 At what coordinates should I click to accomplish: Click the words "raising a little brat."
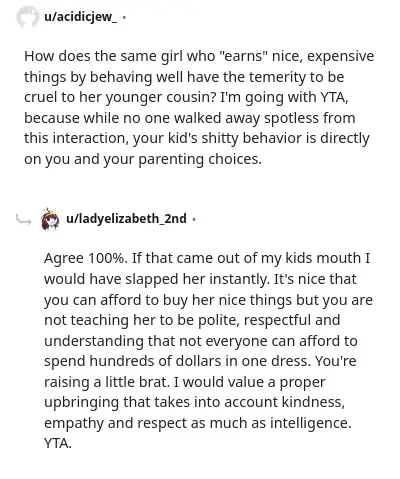106,382
